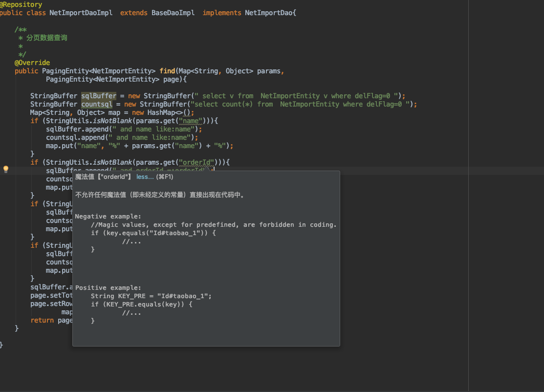Select the NetImportDaoImpl class name
The height and width of the screenshot is (392, 544).
[81, 13]
